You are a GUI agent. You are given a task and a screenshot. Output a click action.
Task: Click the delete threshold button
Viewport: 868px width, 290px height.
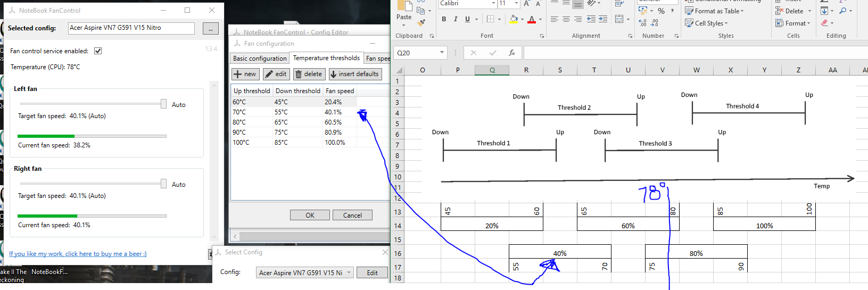click(308, 74)
